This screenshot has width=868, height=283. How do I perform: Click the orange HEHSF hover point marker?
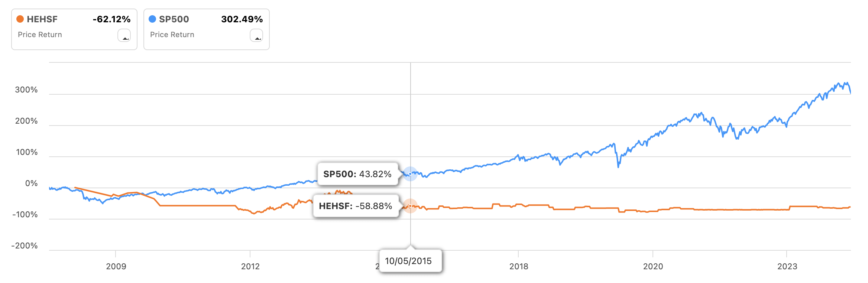point(410,206)
